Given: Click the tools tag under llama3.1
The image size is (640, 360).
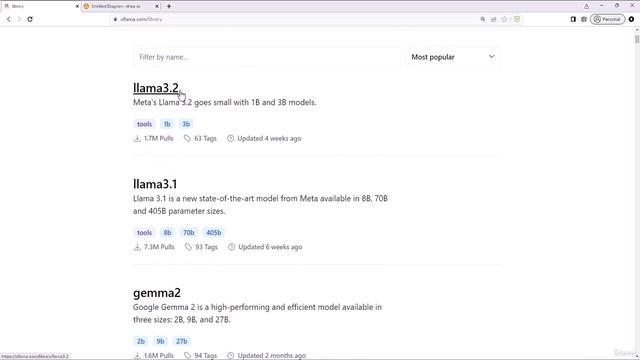Looking at the screenshot, I should pyautogui.click(x=144, y=232).
